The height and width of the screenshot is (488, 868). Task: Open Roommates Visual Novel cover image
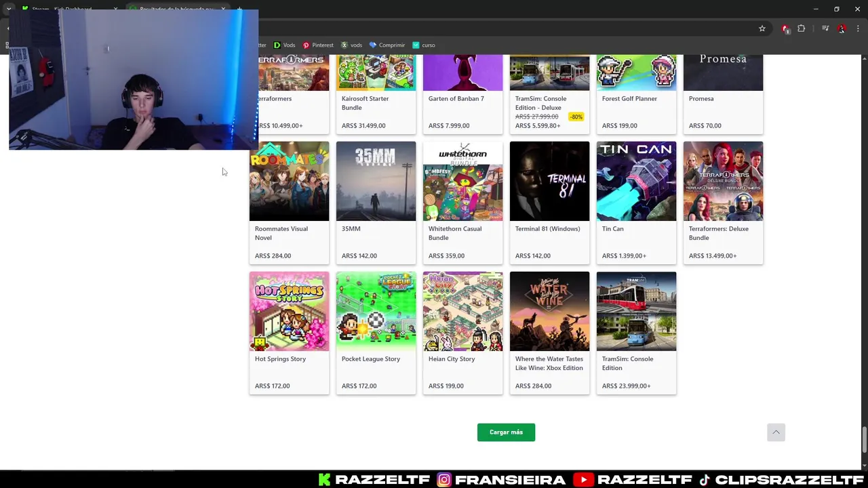coord(289,181)
